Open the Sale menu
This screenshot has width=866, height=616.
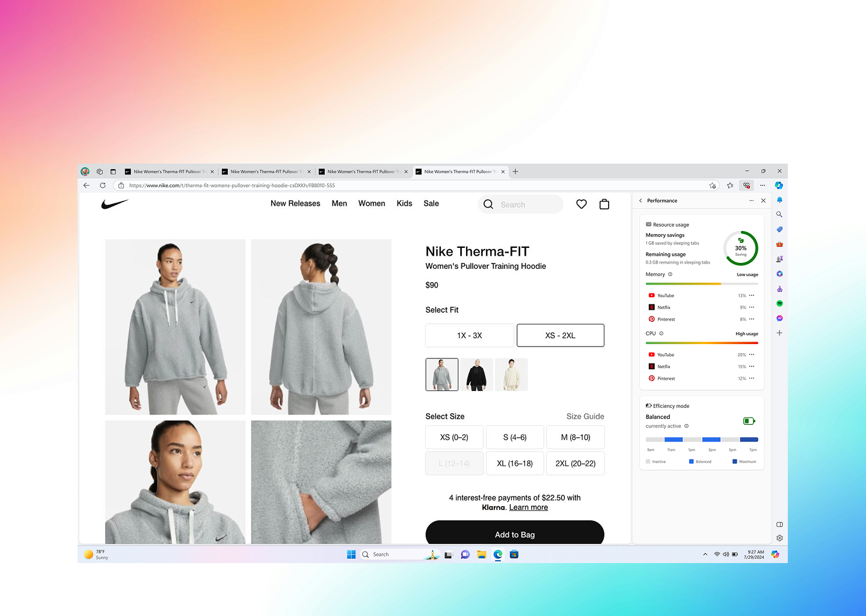(x=431, y=203)
